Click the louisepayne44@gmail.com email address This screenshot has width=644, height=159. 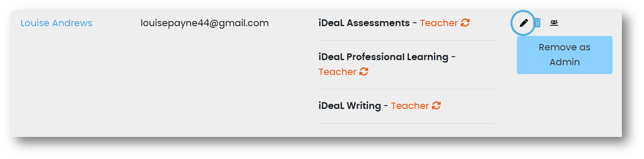click(x=204, y=23)
